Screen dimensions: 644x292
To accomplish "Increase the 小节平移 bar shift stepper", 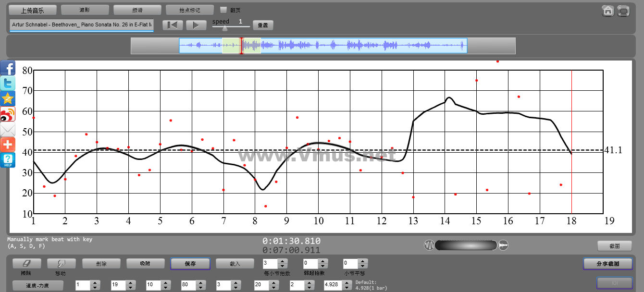I will click(363, 261).
